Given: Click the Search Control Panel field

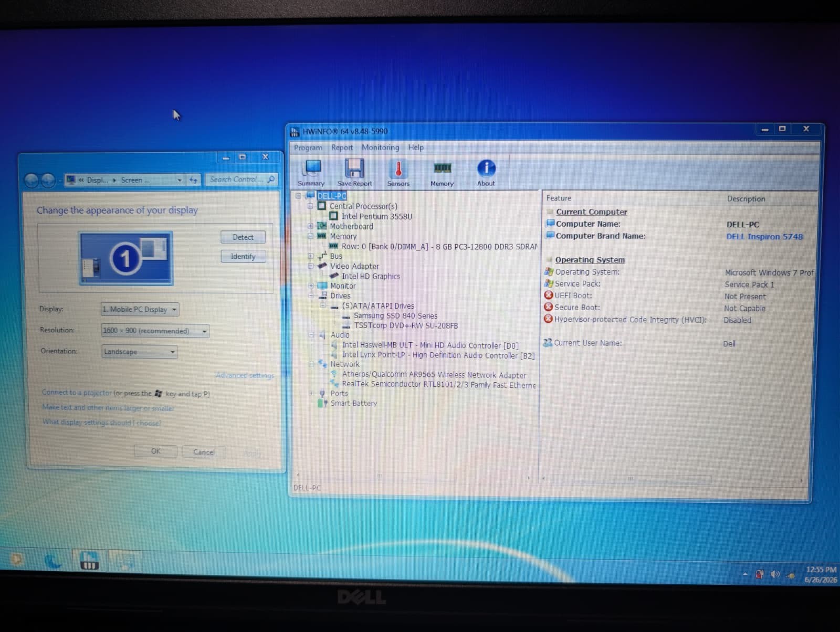Looking at the screenshot, I should point(241,180).
